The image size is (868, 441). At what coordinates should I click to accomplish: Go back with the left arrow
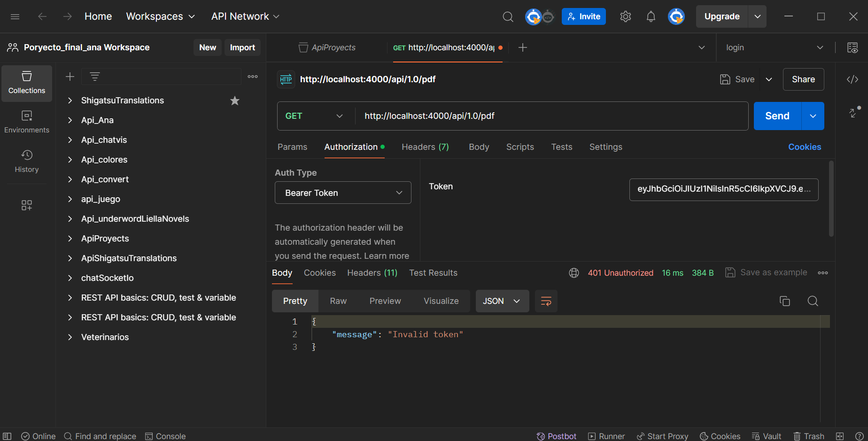coord(42,16)
